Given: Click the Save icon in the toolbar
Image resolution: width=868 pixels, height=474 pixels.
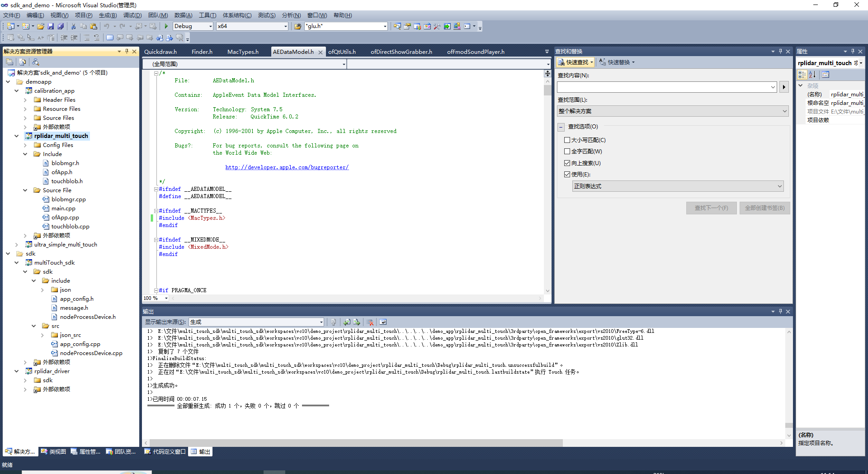Looking at the screenshot, I should coord(51,26).
